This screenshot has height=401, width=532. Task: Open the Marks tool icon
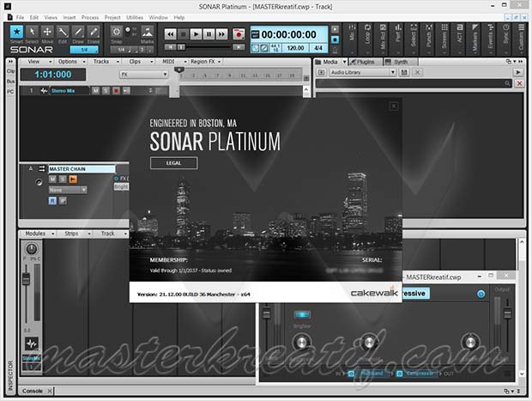tap(148, 32)
